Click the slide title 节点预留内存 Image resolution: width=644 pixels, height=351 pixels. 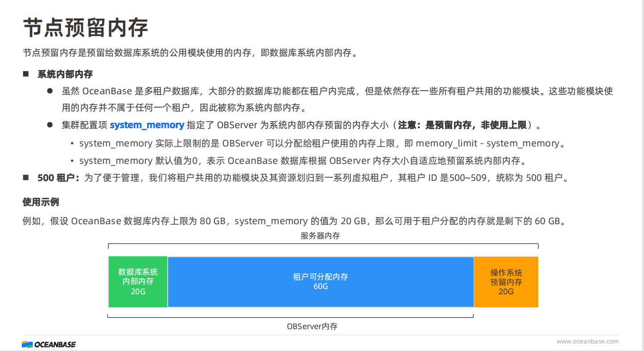[x=85, y=28]
